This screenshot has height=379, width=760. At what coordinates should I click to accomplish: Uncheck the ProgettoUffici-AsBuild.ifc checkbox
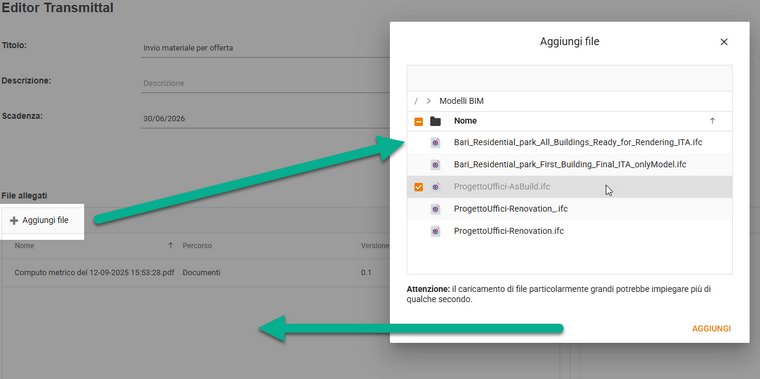click(x=419, y=187)
